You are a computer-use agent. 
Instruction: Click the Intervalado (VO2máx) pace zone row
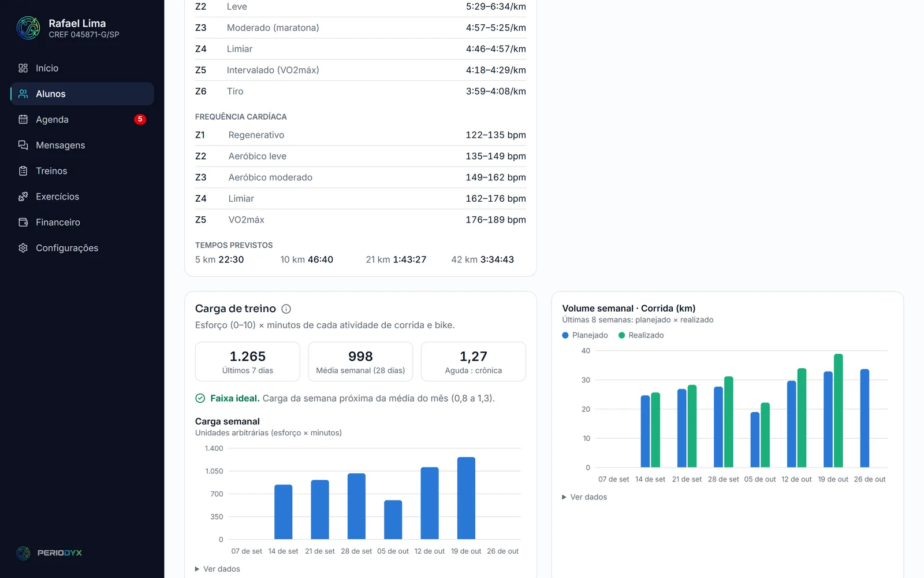(x=360, y=70)
